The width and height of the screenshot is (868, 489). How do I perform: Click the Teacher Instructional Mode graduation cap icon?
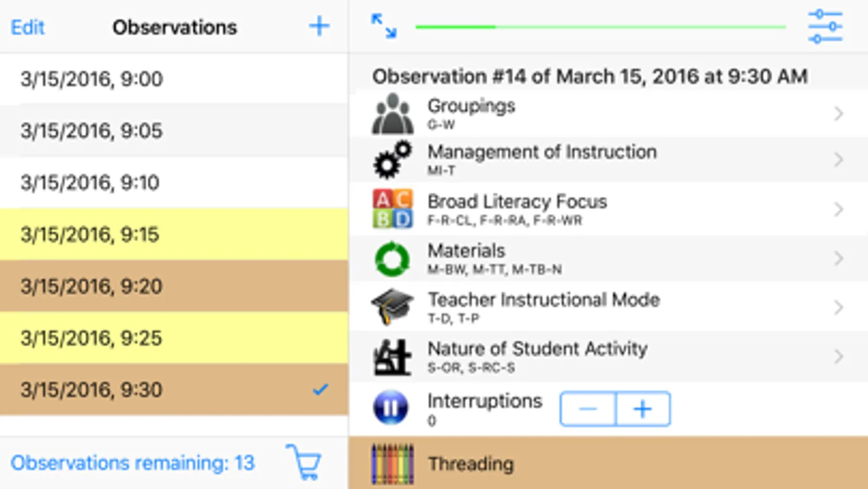tap(392, 307)
